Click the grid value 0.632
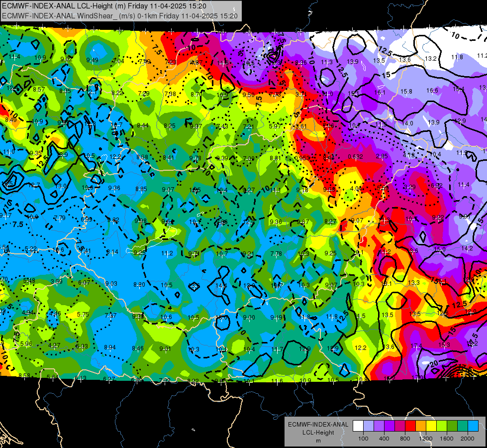Image resolution: width=487 pixels, height=448 pixels. coord(355,156)
